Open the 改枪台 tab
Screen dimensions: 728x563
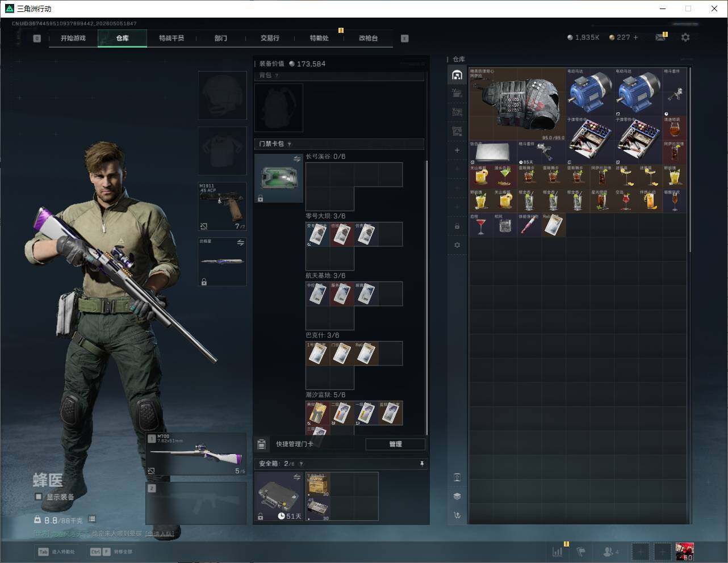pyautogui.click(x=368, y=38)
